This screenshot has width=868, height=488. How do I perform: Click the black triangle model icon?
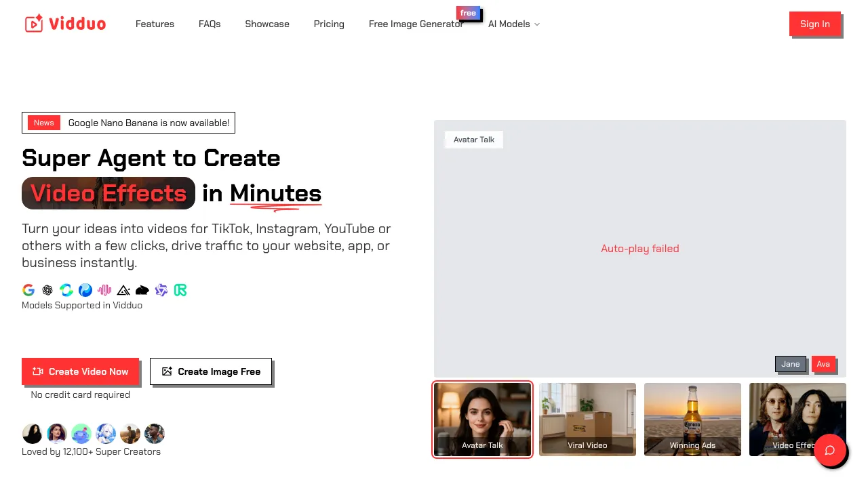pyautogui.click(x=123, y=290)
